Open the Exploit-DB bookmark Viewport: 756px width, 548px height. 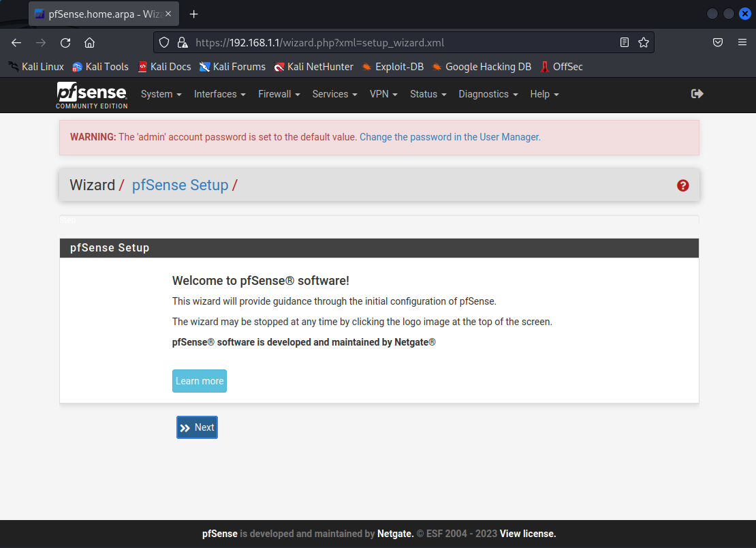pyautogui.click(x=392, y=67)
